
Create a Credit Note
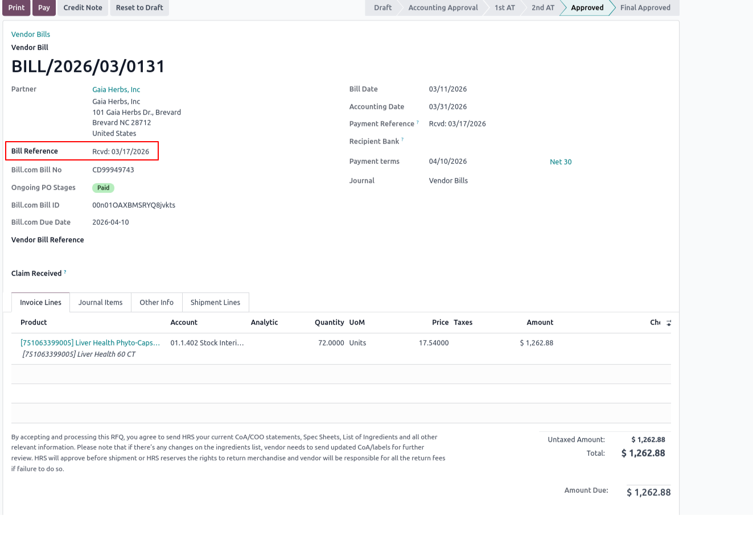[x=83, y=7]
